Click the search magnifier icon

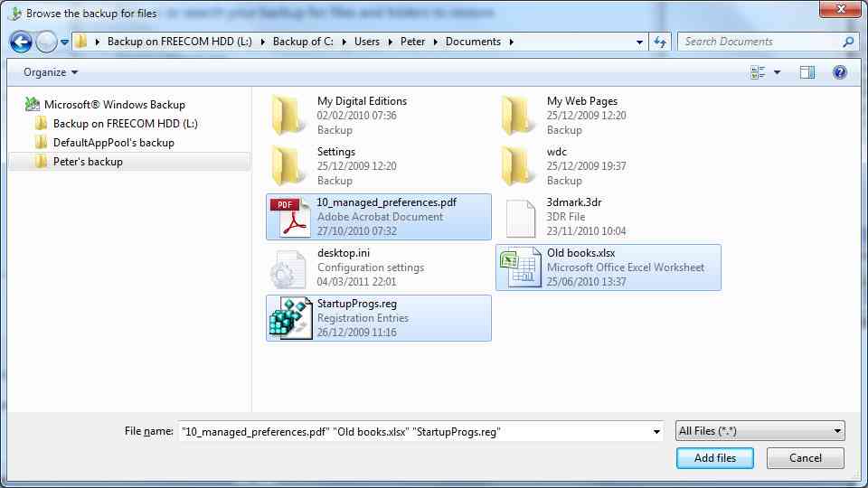pos(848,42)
